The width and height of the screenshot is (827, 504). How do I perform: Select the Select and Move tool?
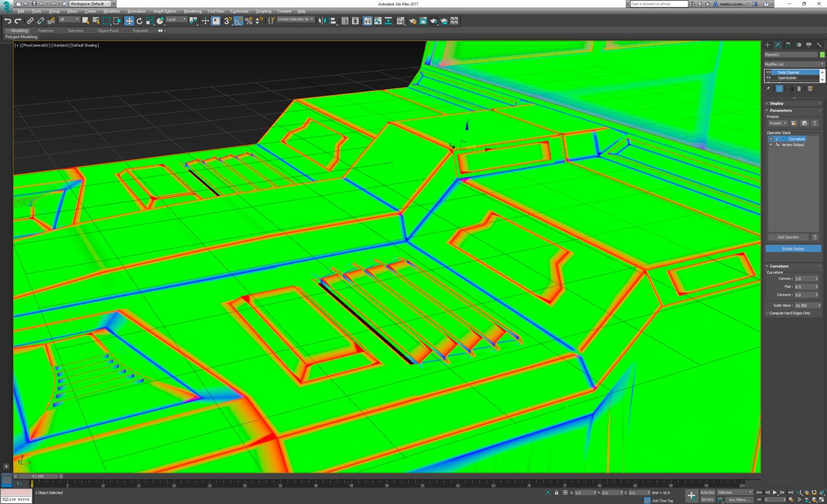click(128, 21)
